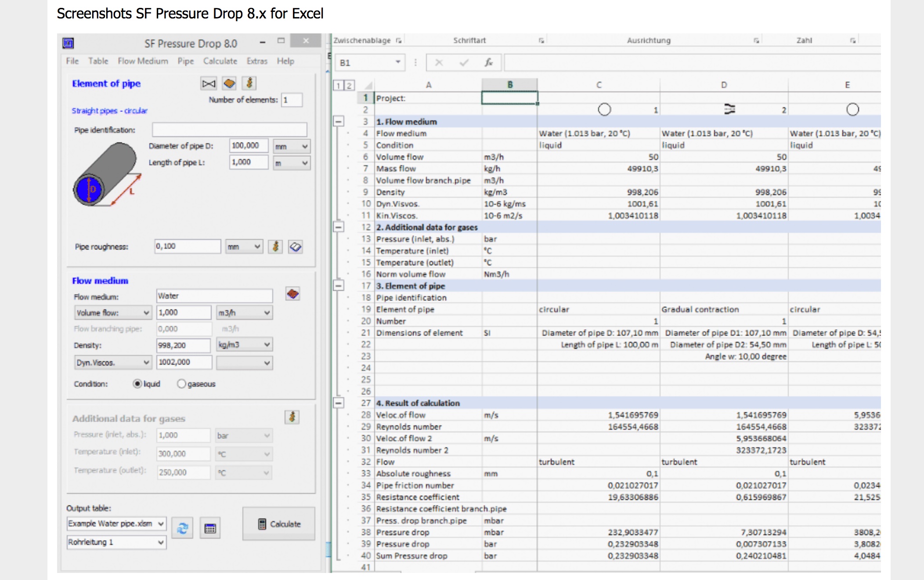Image resolution: width=924 pixels, height=580 pixels.
Task: Click the Excel formula bar input
Action: (693, 62)
